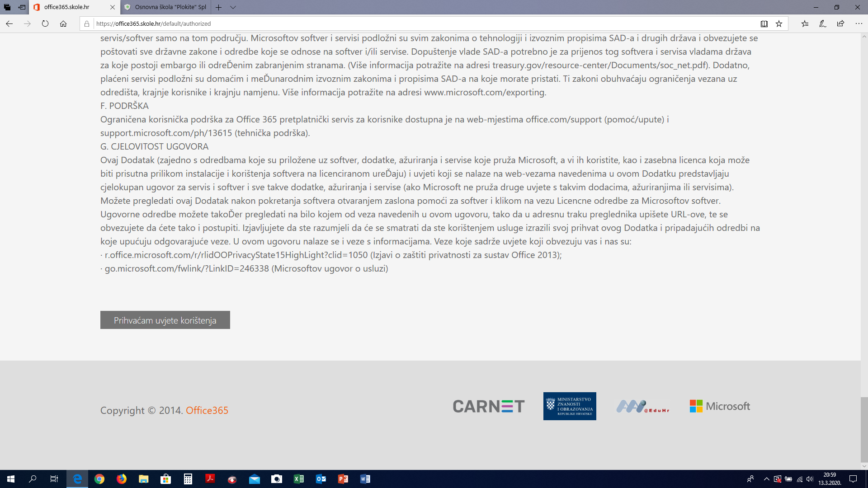This screenshot has height=488, width=868.
Task: Click the Microsoft logo in footer
Action: (720, 406)
